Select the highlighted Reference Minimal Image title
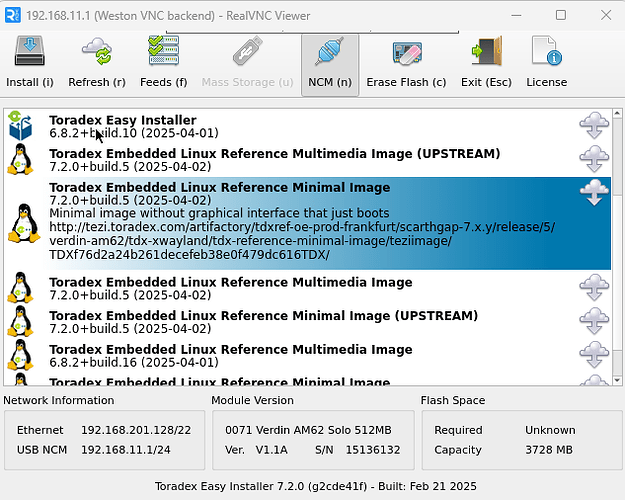This screenshot has width=625, height=500. point(220,187)
